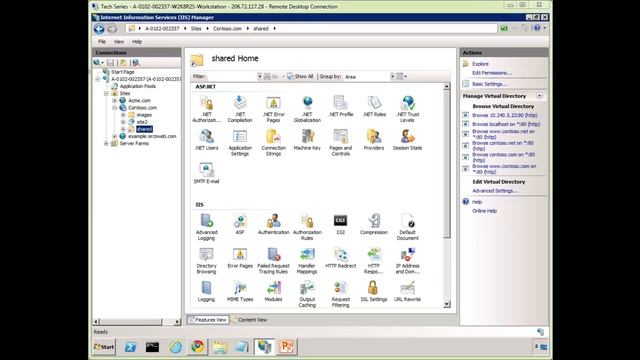Collapse Manage Virtual Directory section

[539, 96]
